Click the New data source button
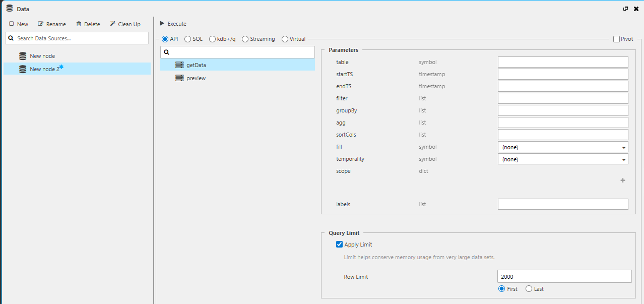 (x=19, y=24)
